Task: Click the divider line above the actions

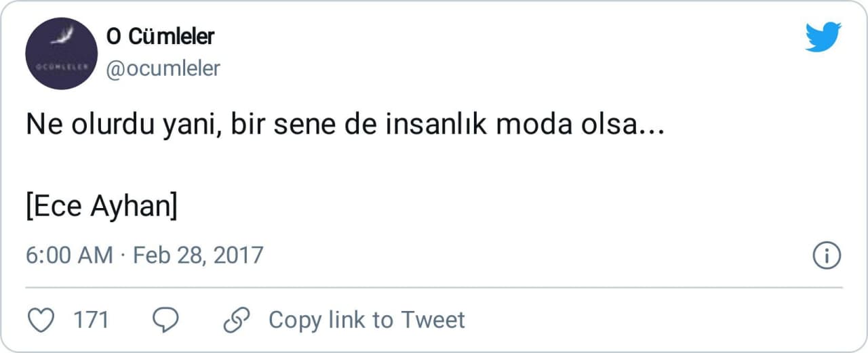Action: (x=434, y=287)
